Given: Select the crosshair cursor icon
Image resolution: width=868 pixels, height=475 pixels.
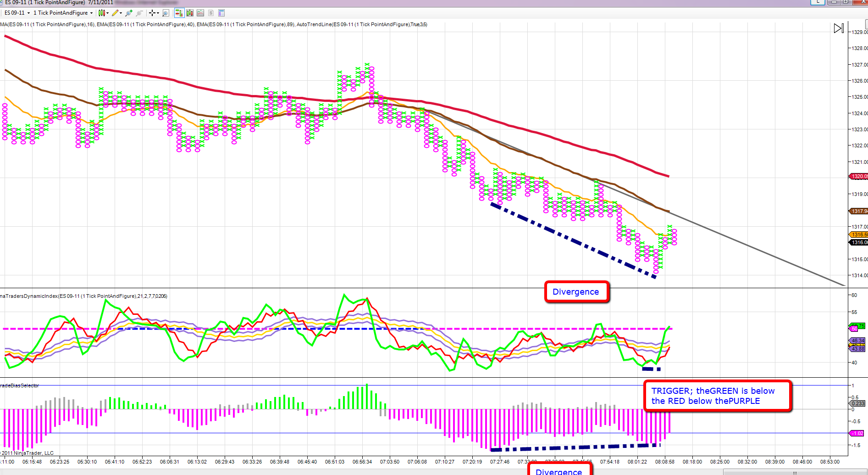Looking at the screenshot, I should coord(152,13).
